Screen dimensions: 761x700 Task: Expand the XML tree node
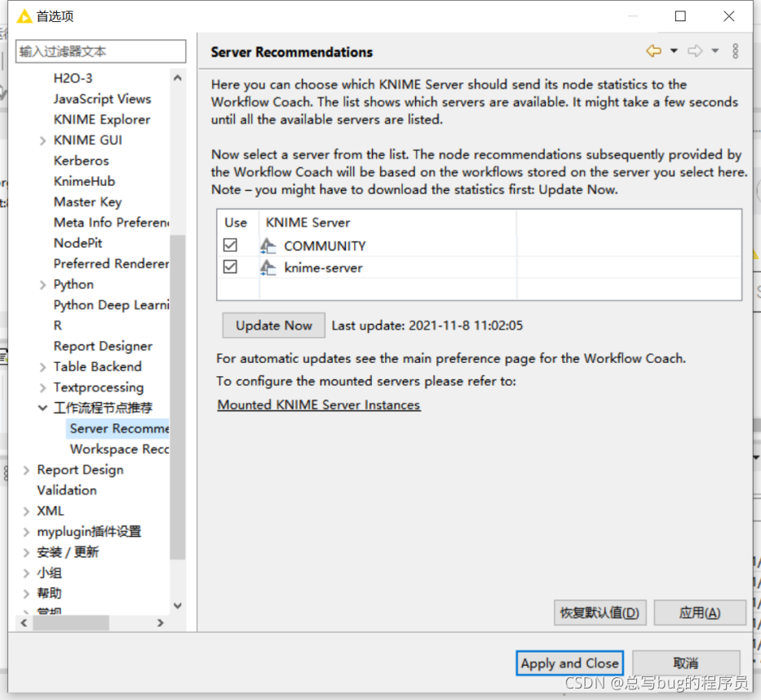(x=26, y=512)
